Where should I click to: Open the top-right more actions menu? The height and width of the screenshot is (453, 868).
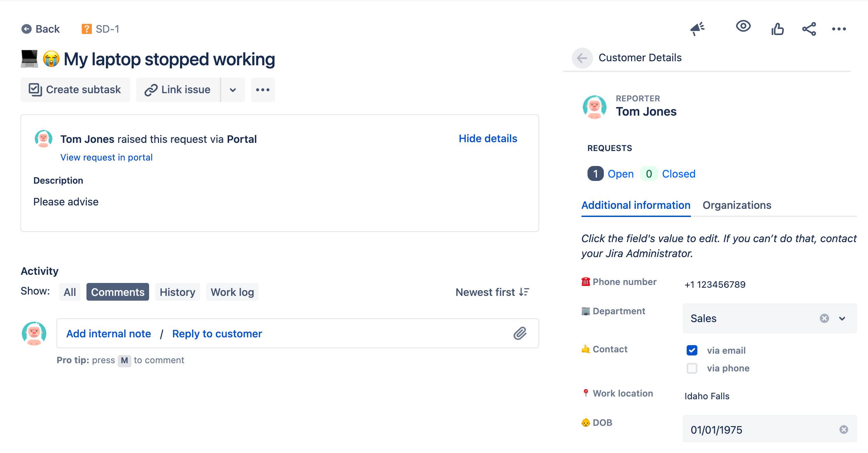[839, 29]
